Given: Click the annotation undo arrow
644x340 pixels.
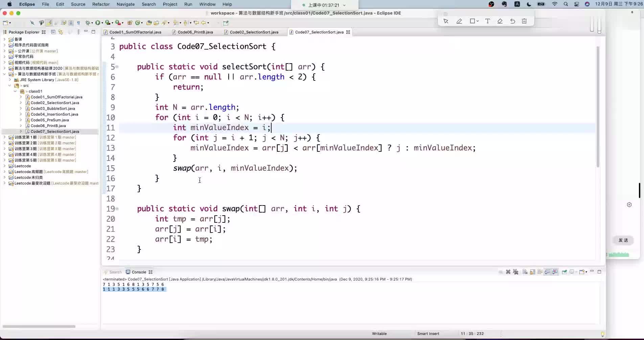Looking at the screenshot, I should (512, 21).
